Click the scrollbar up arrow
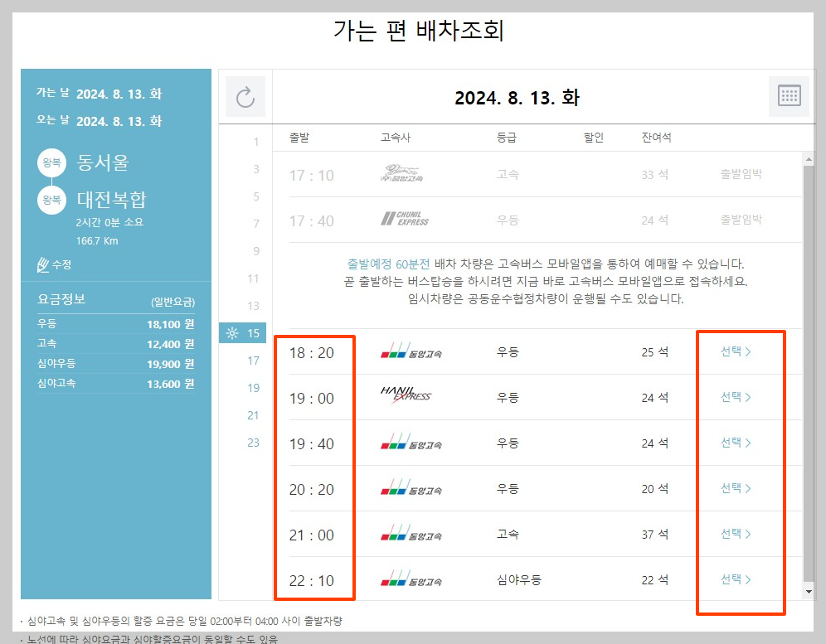The height and width of the screenshot is (644, 826). (x=809, y=158)
